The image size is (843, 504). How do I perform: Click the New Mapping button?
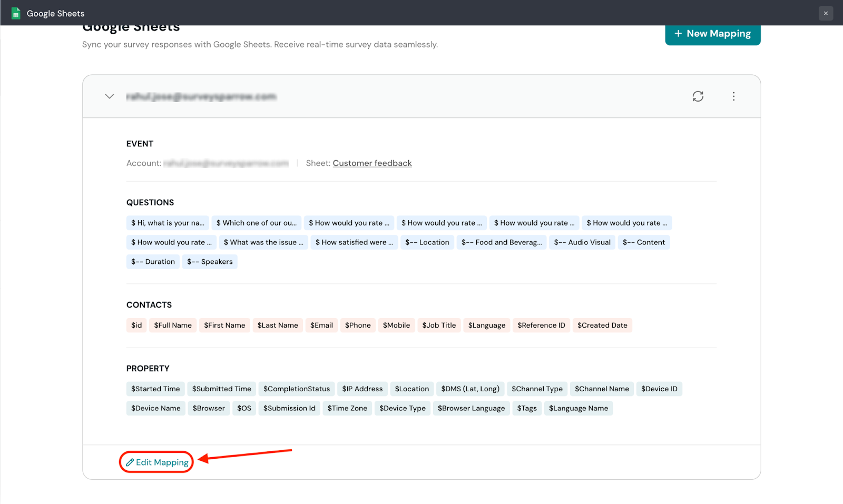tap(712, 34)
